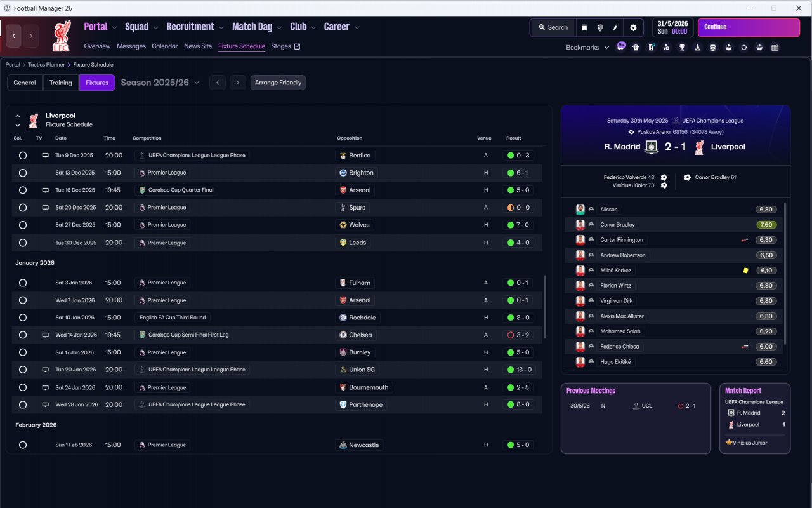Go to the previous season with the left arrow

coord(218,83)
